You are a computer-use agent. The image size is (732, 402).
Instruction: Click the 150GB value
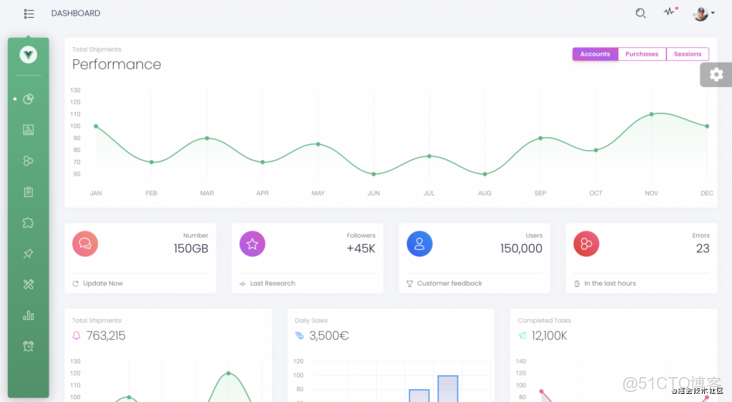191,249
